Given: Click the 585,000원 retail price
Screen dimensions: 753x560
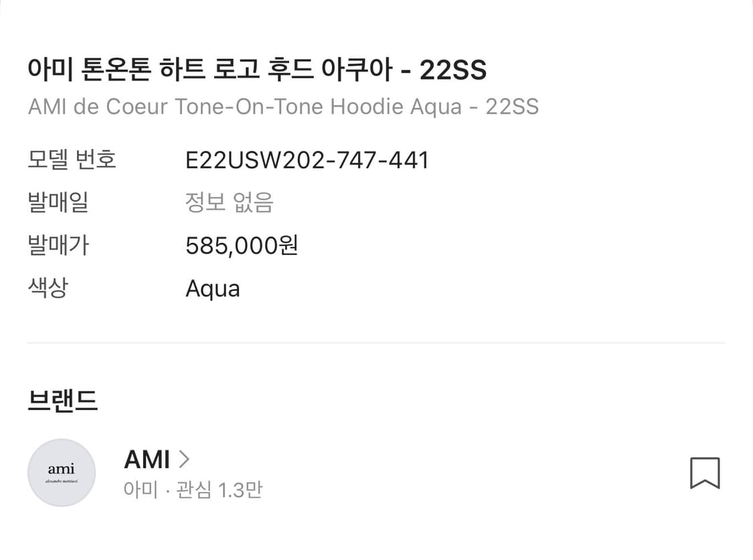Looking at the screenshot, I should (x=242, y=246).
